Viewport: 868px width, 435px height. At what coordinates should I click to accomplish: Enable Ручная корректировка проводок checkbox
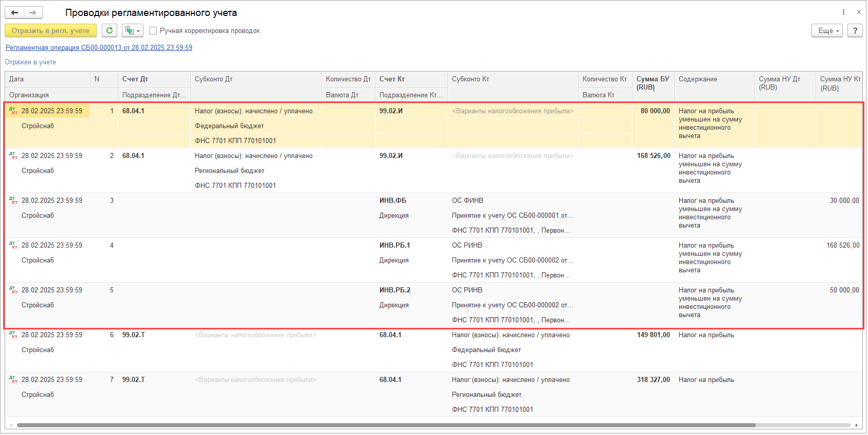click(x=153, y=31)
